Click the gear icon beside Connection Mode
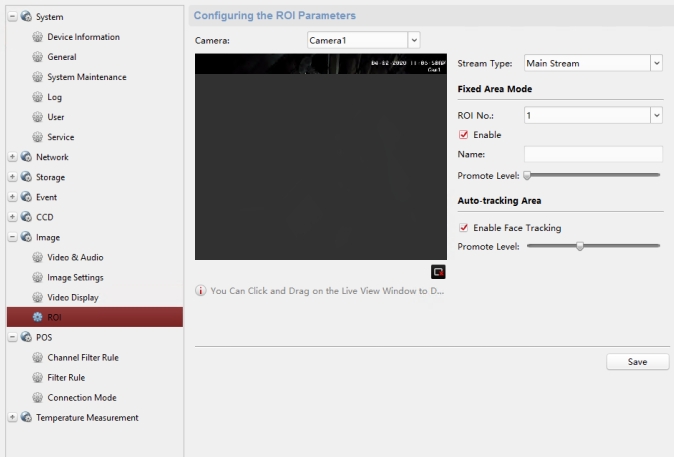The image size is (674, 457). click(40, 398)
